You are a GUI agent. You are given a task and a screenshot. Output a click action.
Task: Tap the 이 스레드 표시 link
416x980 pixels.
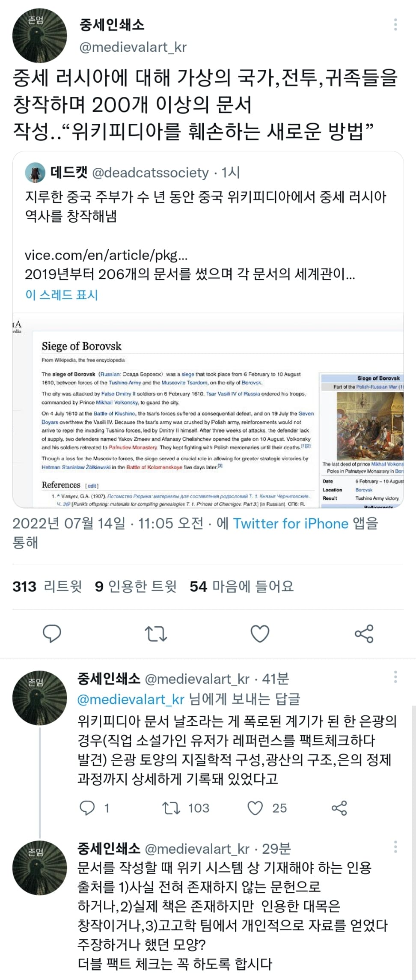(x=62, y=295)
